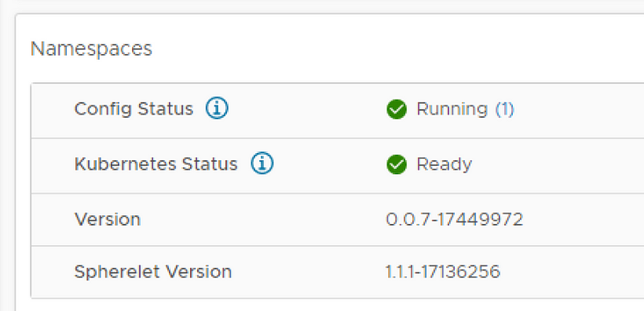Open the (1) count link after Running
This screenshot has height=311, width=644.
pyautogui.click(x=505, y=110)
